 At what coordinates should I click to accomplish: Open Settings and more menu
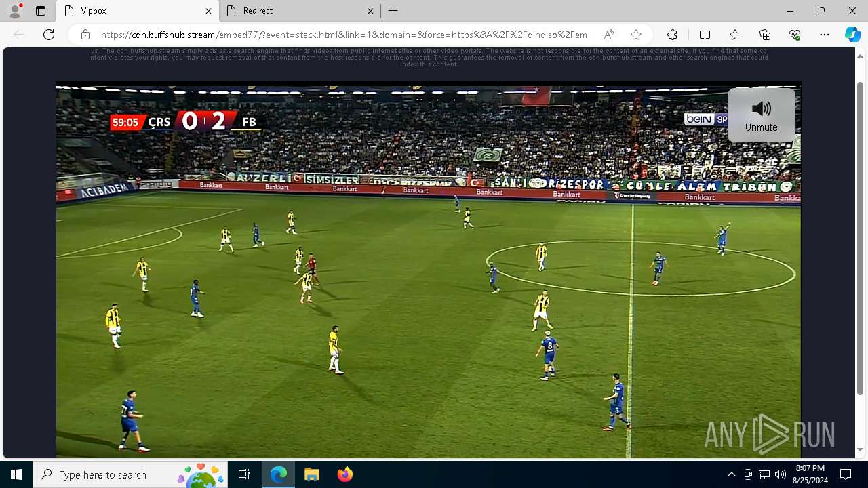coord(825,35)
